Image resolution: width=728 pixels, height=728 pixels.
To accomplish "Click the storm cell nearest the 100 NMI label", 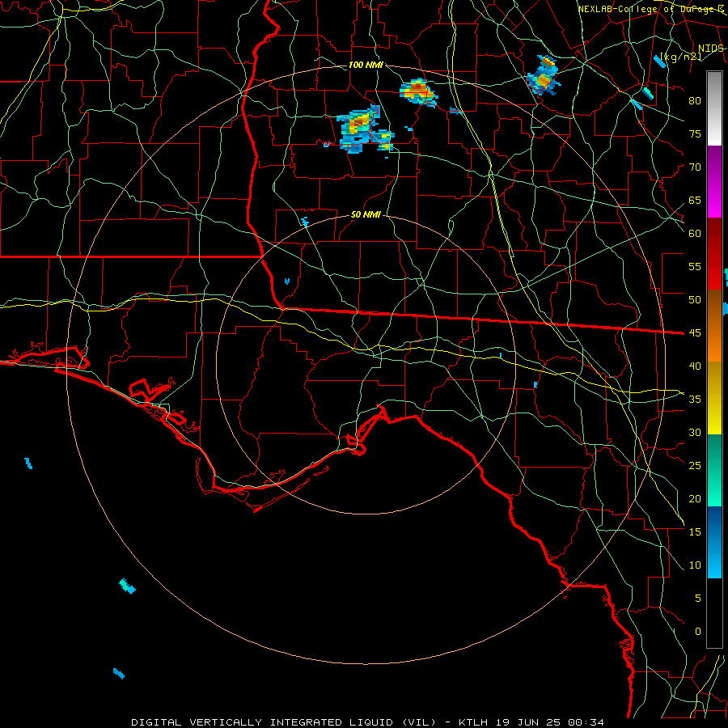I will tap(418, 92).
